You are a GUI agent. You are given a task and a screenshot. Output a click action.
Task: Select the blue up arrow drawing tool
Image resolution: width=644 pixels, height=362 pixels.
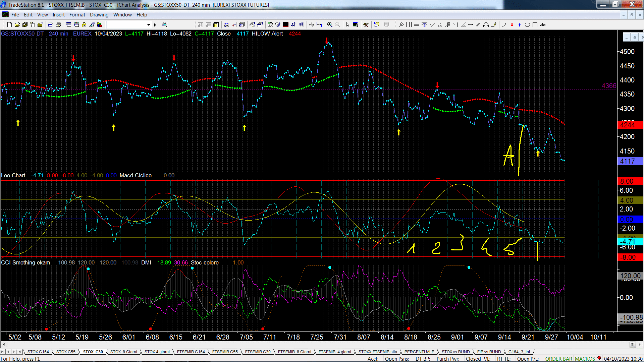[x=520, y=25]
